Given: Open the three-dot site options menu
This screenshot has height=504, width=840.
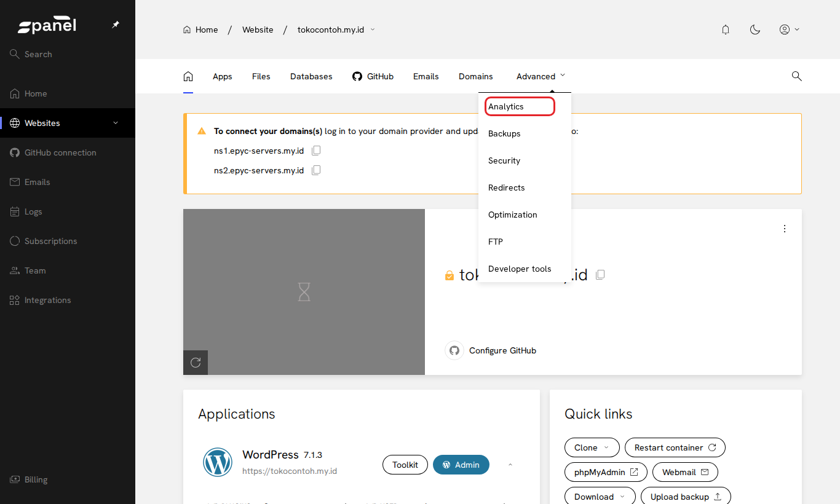Looking at the screenshot, I should [785, 229].
